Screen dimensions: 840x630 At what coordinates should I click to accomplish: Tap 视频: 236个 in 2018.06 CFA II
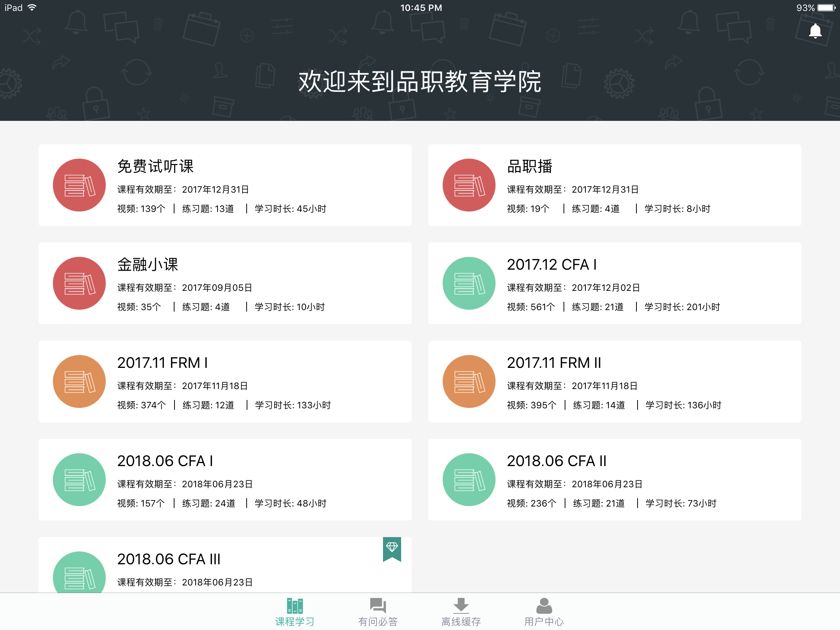tap(532, 503)
